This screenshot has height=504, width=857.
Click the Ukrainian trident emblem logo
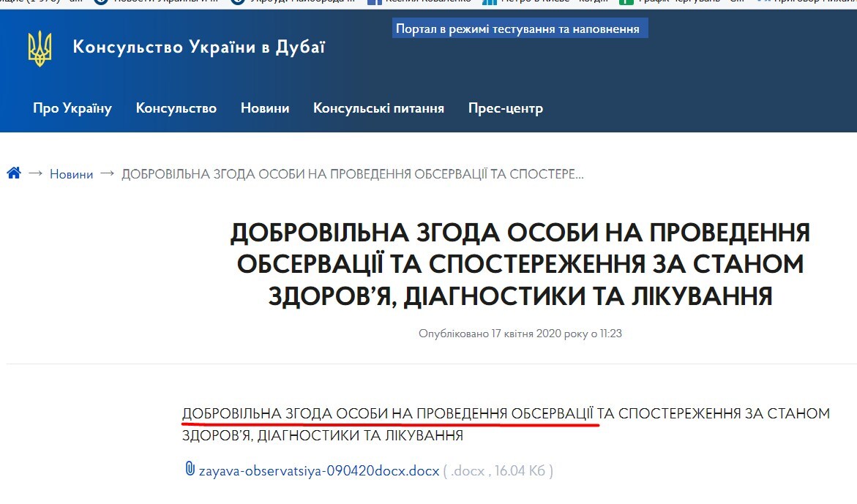[x=40, y=48]
